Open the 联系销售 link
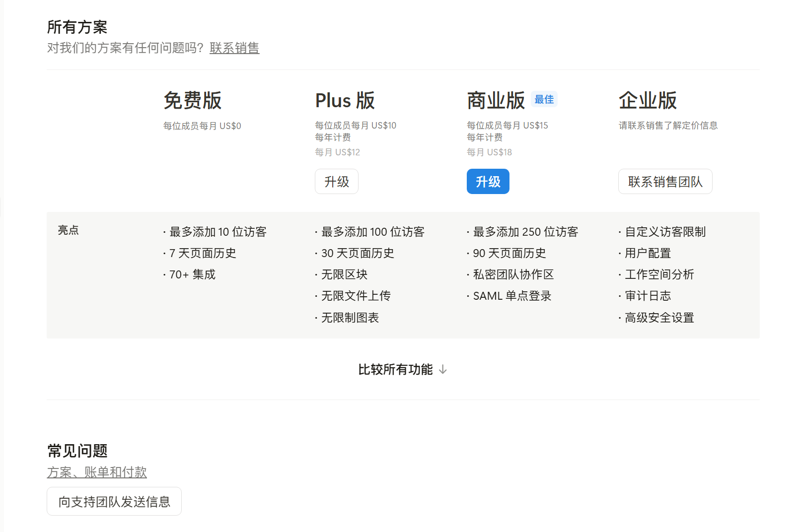The image size is (796, 532). (x=234, y=48)
